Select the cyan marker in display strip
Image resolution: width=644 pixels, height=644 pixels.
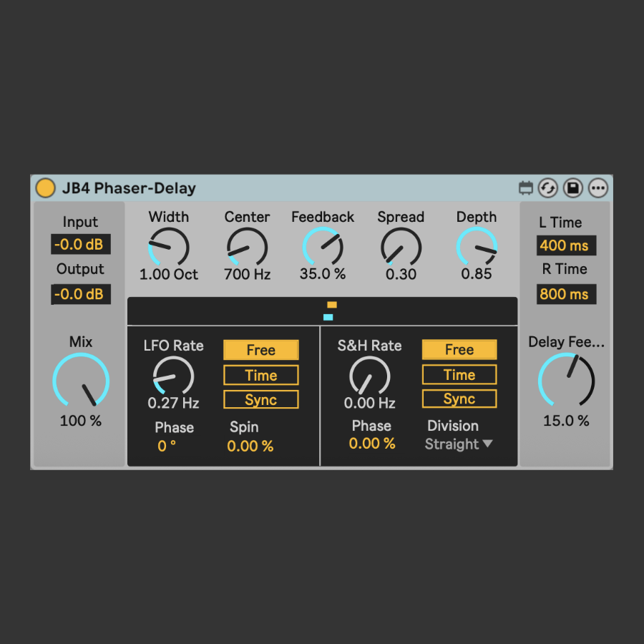tap(328, 317)
